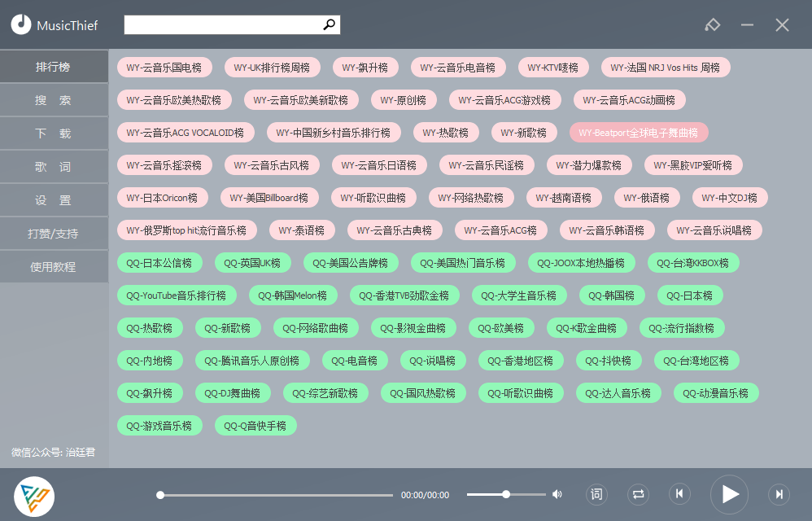
Task: Click the song progress bar
Action: 275,495
